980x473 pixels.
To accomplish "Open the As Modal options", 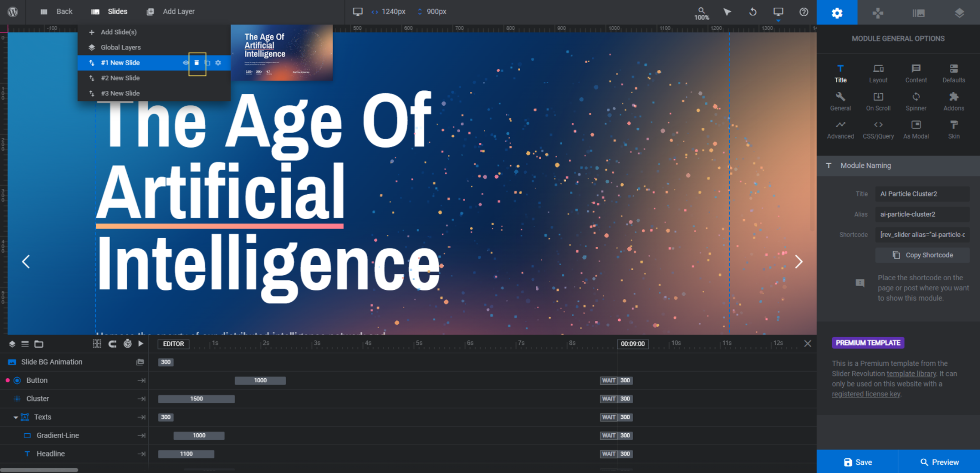I will (916, 130).
